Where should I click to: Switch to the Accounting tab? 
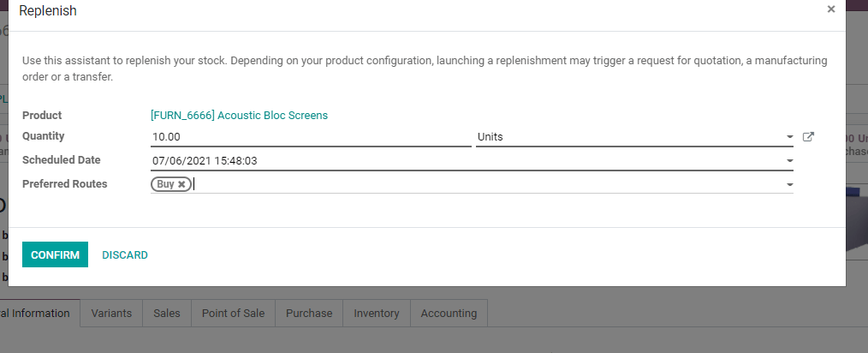point(449,314)
